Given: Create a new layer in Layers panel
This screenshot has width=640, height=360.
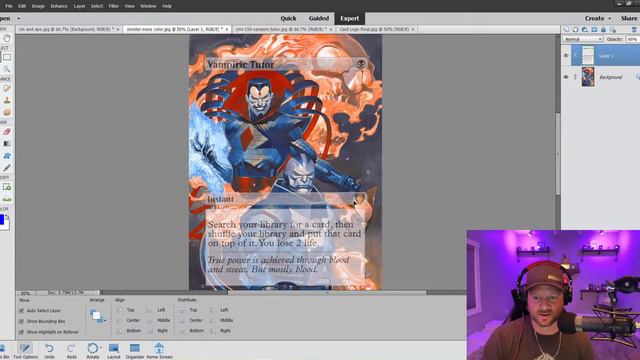Looking at the screenshot, I should tap(566, 29).
